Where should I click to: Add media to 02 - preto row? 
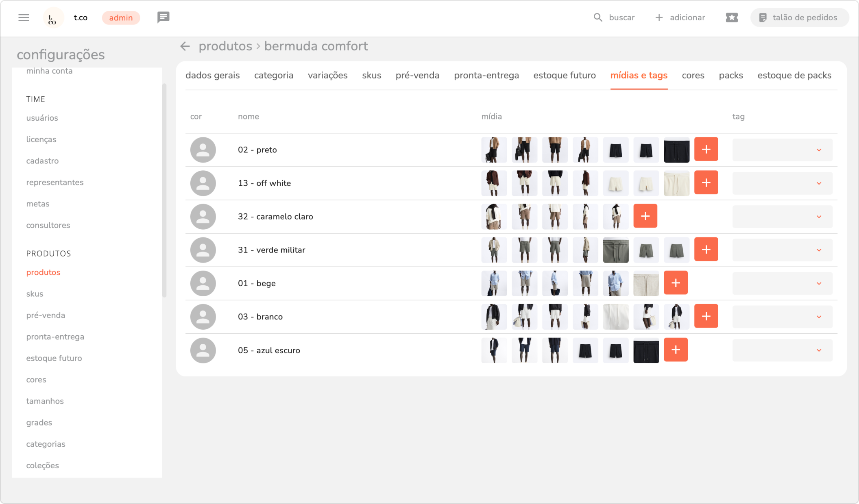pos(706,150)
